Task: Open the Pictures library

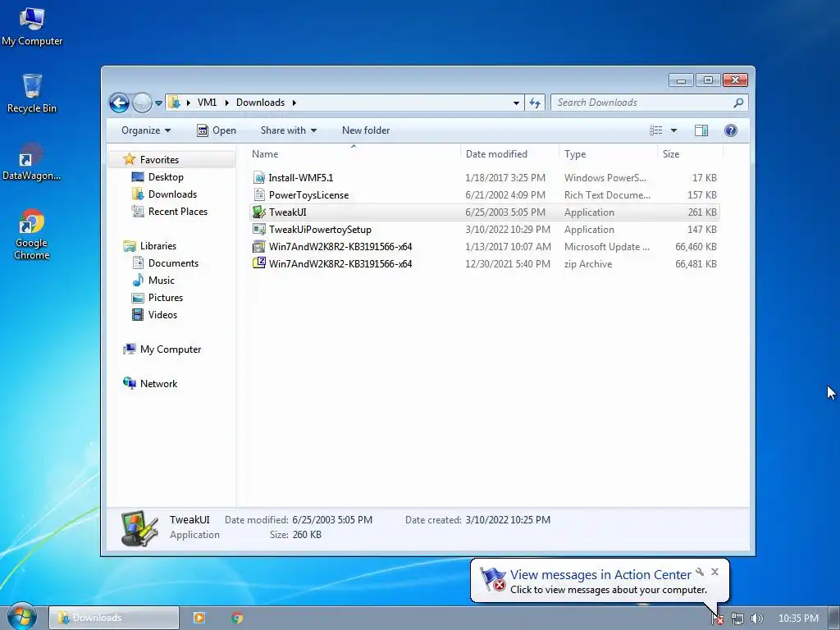Action: [x=166, y=297]
